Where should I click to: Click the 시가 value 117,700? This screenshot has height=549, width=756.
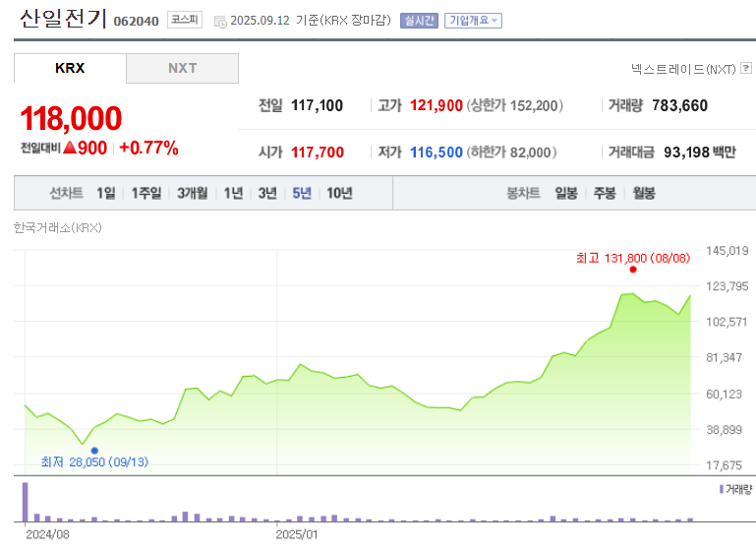[318, 152]
